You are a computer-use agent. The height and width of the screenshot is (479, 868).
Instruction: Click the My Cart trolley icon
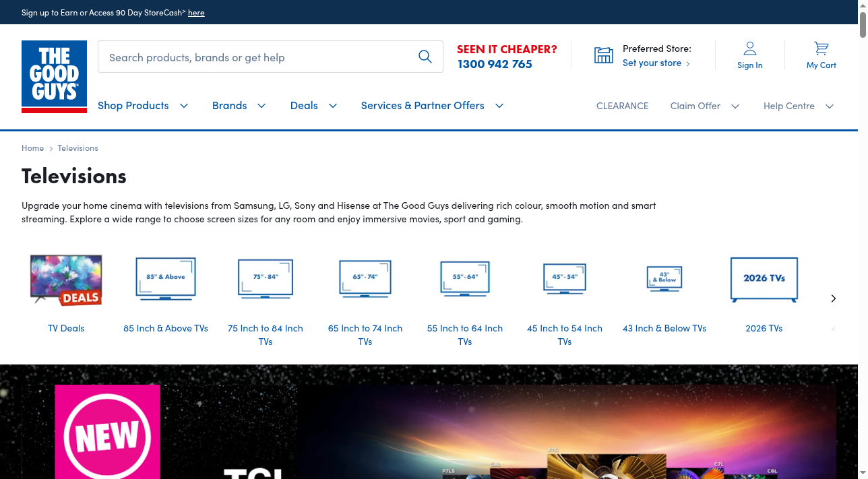click(821, 49)
